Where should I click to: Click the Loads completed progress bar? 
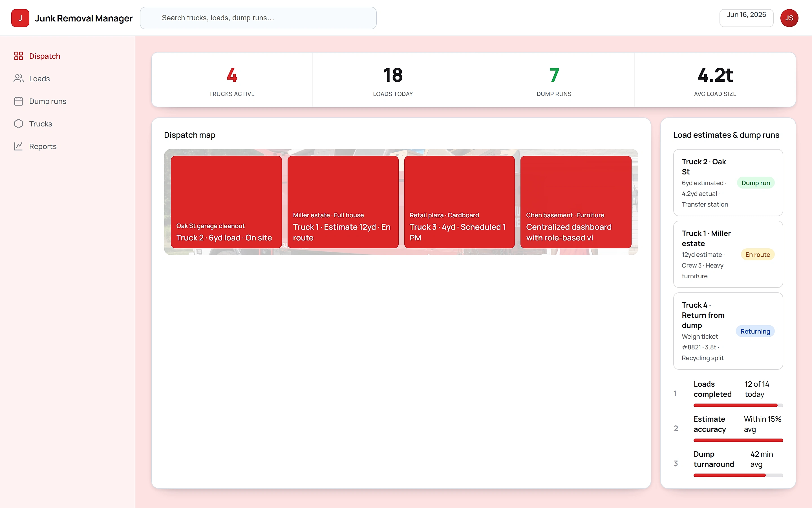coord(738,405)
